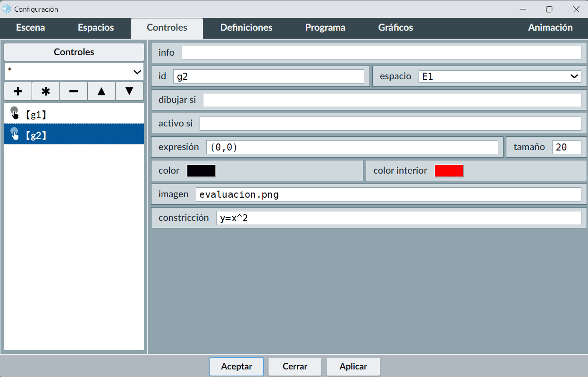Click the Cerrar button
The width and height of the screenshot is (588, 377).
(x=295, y=367)
